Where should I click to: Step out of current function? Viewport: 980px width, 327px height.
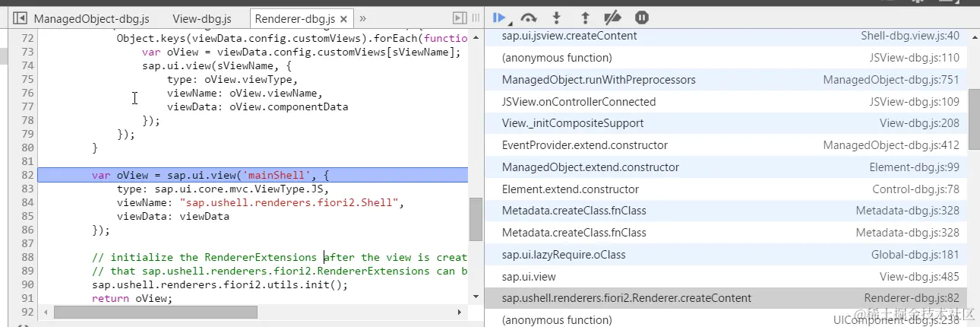tap(584, 17)
